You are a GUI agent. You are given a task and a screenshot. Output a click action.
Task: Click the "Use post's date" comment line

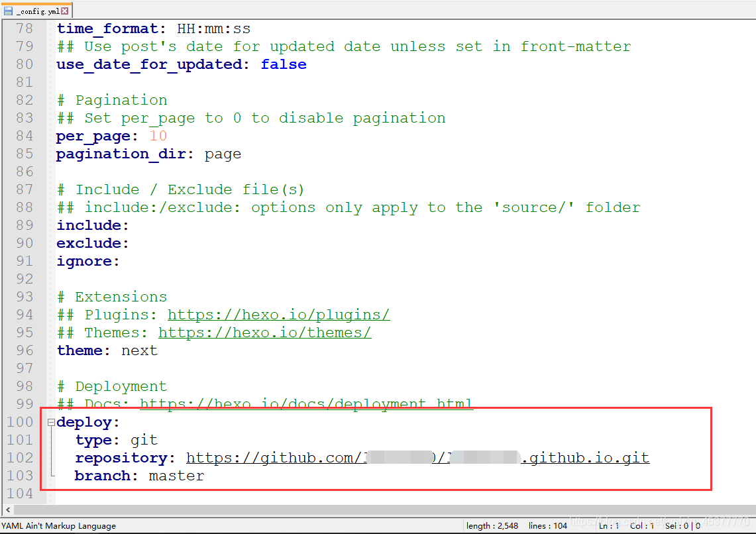(x=344, y=47)
